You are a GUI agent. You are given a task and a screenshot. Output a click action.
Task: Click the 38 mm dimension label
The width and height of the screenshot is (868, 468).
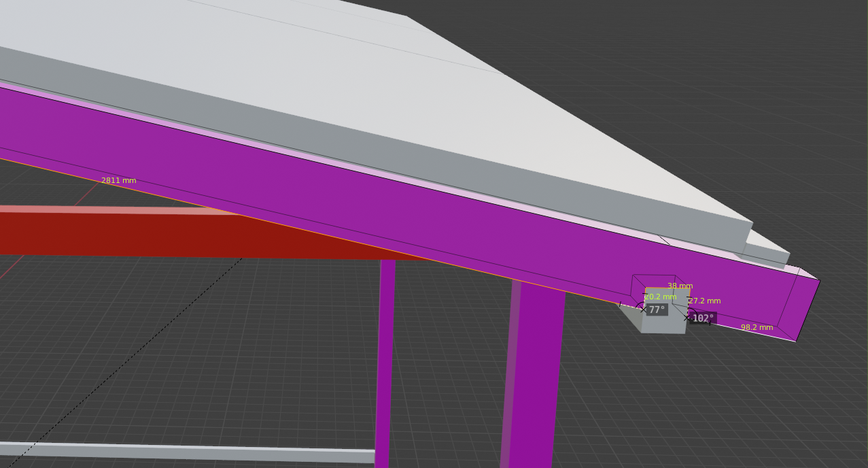680,286
